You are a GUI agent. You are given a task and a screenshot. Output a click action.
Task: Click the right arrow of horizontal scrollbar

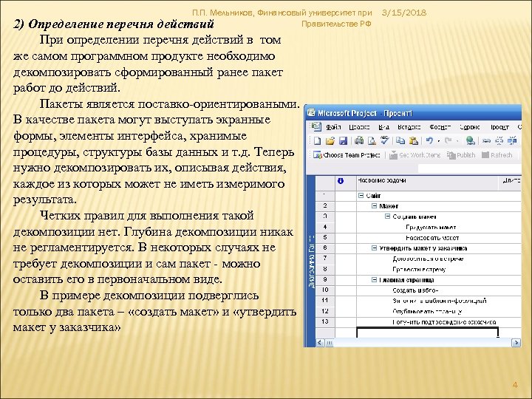coord(516,343)
